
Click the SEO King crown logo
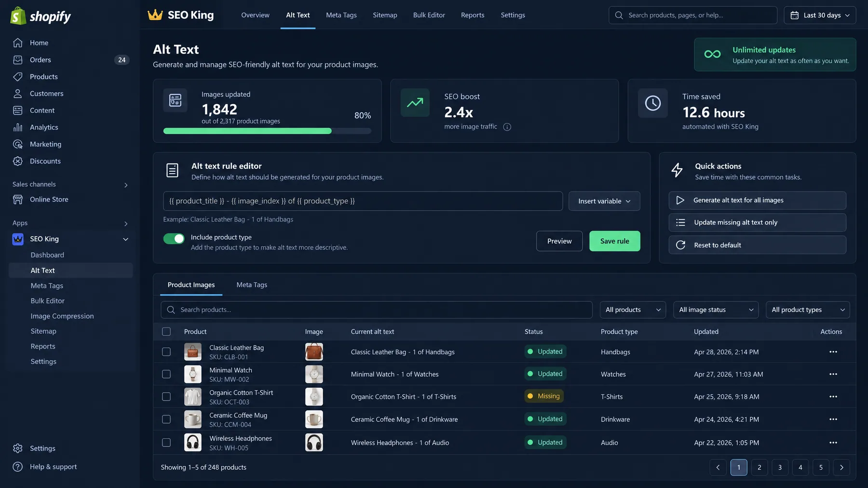tap(155, 15)
